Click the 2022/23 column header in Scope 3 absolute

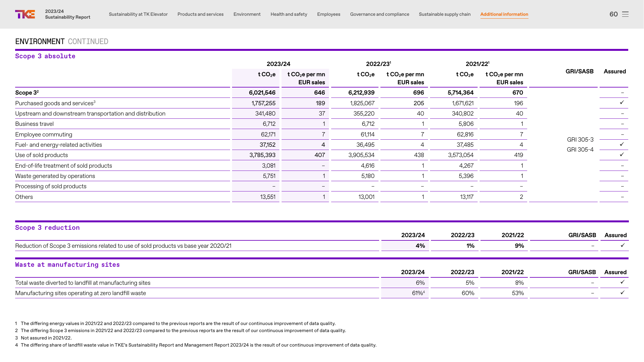378,64
